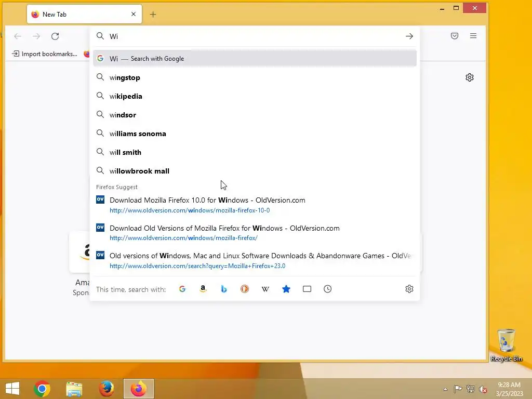This screenshot has height=399, width=532.
Task: Reload the page with the refresh icon
Action: [x=55, y=36]
